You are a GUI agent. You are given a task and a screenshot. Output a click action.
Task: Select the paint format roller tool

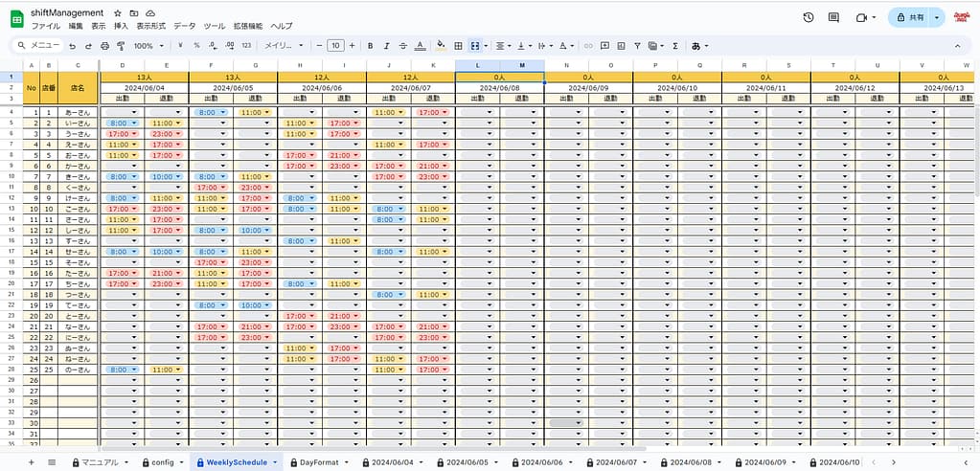(121, 45)
